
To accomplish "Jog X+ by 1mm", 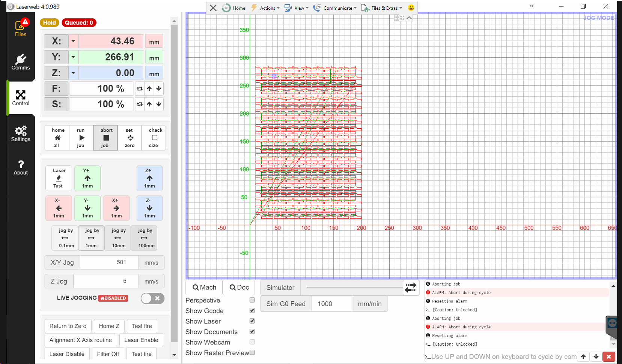I will coord(116,208).
